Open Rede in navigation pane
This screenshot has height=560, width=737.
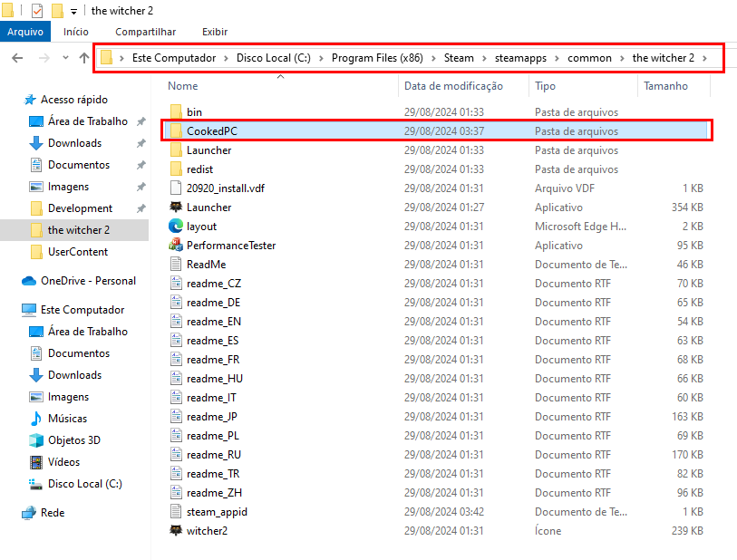tap(53, 513)
